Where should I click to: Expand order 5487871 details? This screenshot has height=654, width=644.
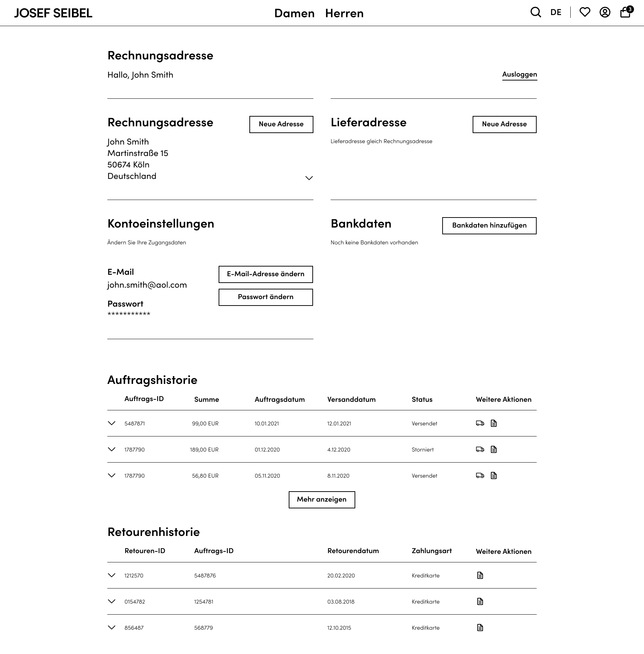coord(112,423)
